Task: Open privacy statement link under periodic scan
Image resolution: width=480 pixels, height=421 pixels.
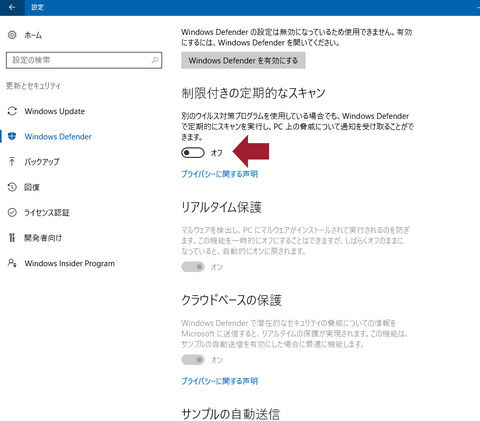Action: 219,174
